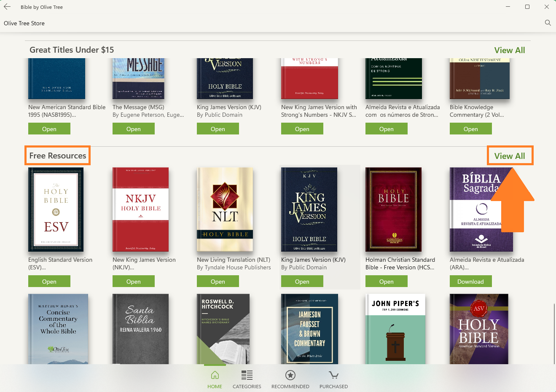Click the 'The Message (MSG)' title text

138,107
